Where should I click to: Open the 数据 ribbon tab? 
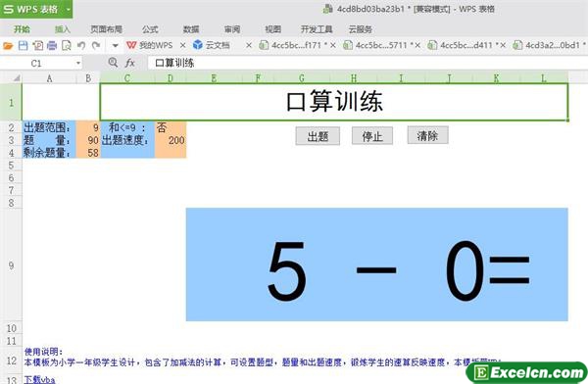[x=191, y=29]
